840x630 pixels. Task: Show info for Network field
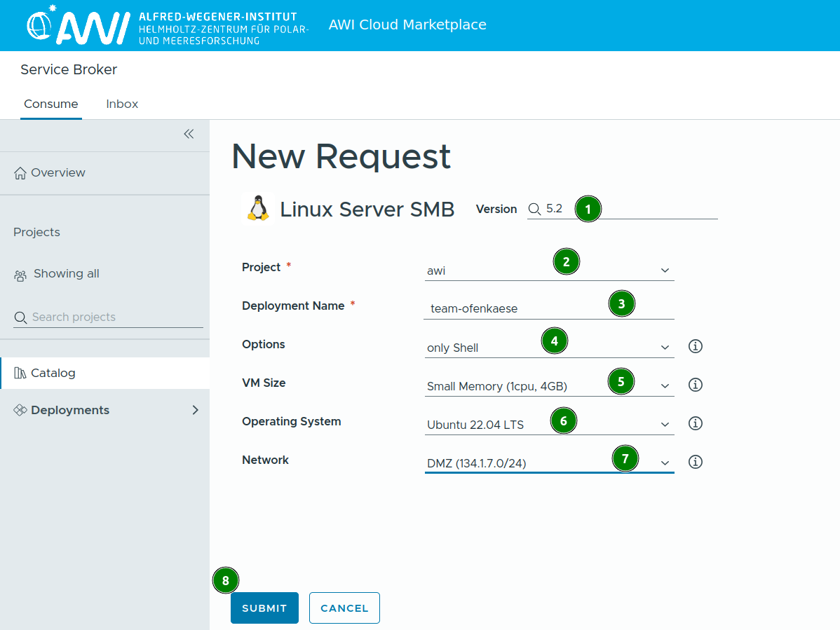[x=695, y=462]
